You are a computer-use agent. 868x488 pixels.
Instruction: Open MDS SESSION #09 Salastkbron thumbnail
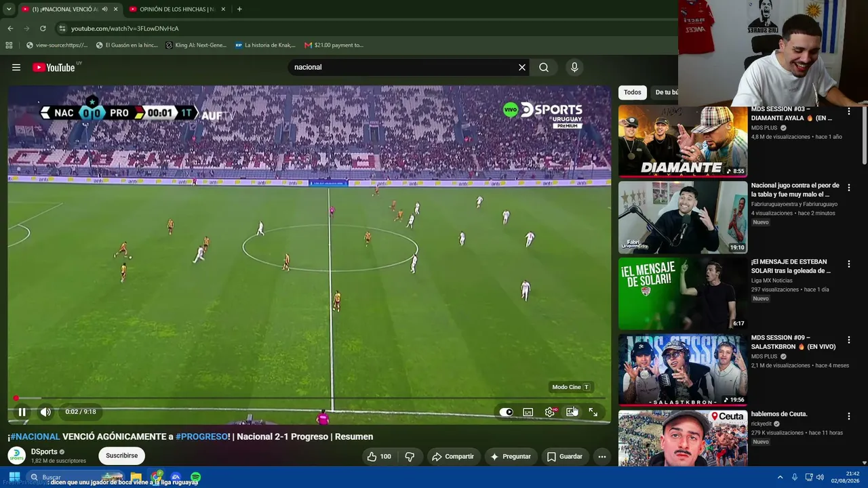(x=683, y=369)
